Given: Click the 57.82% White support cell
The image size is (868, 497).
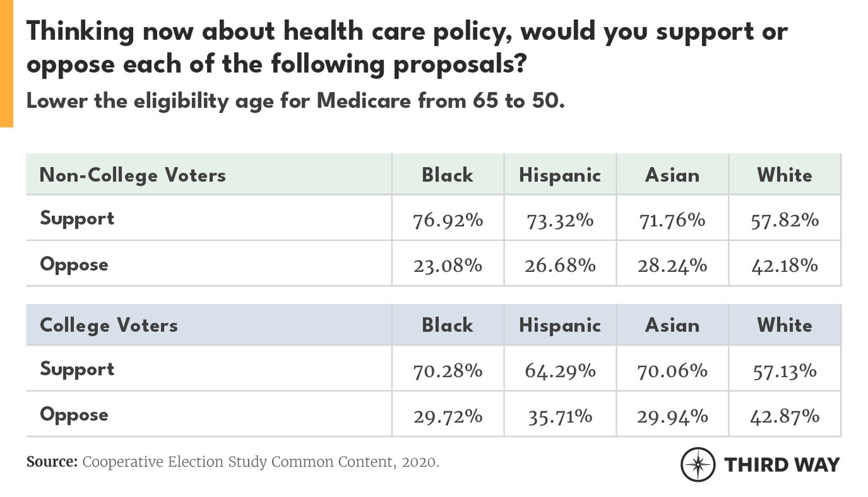Looking at the screenshot, I should (x=785, y=220).
